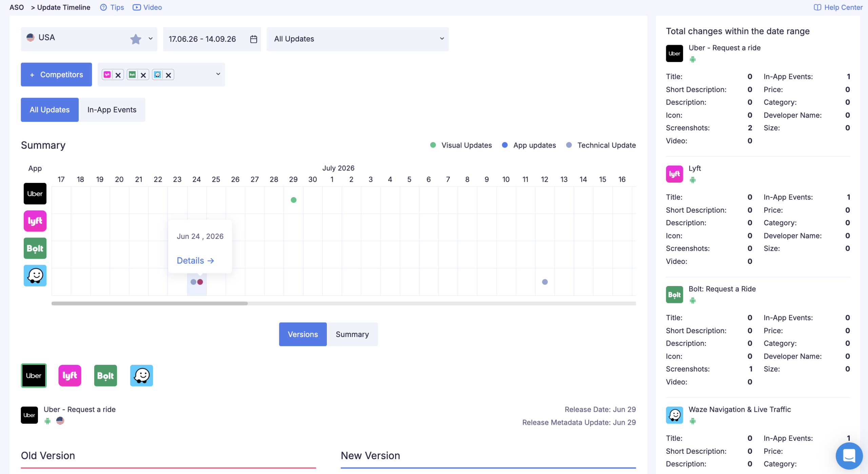
Task: Open the Tips help icon
Action: pos(103,7)
